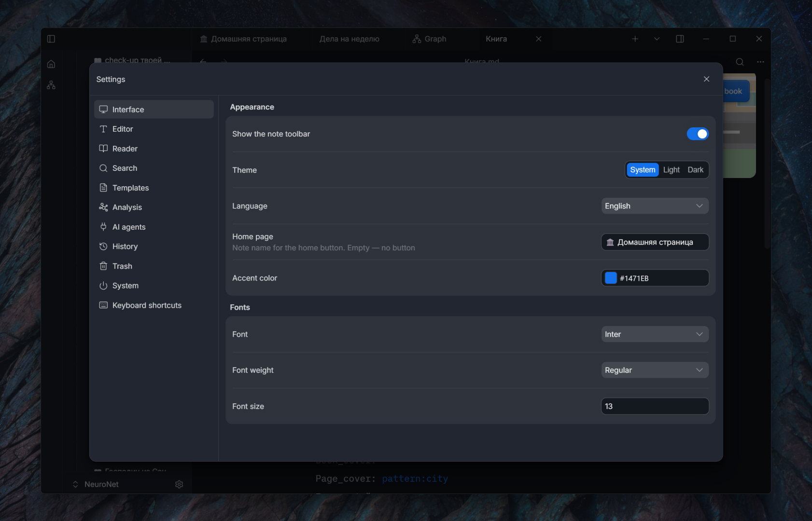Open the Language dropdown
Screen dimensions: 812x521
pyautogui.click(x=655, y=206)
